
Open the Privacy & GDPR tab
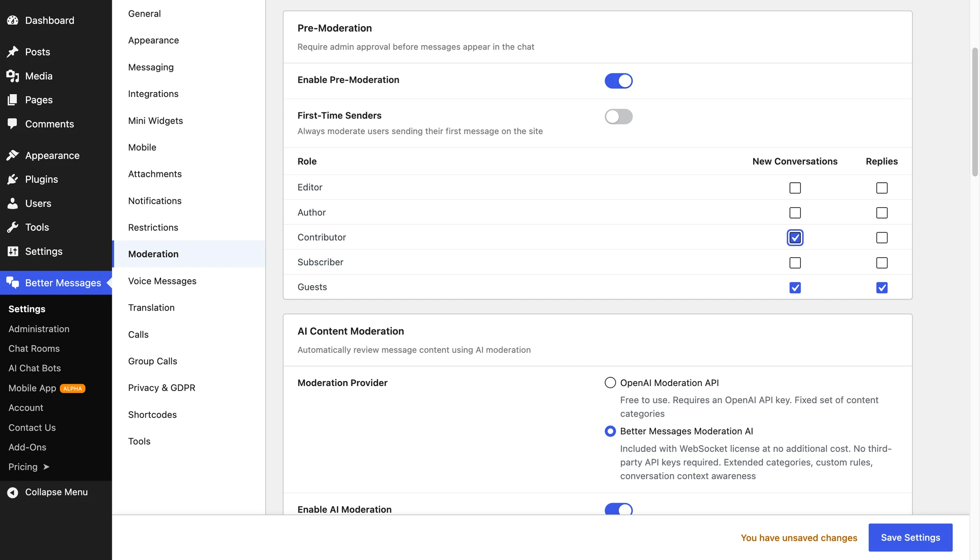tap(189, 388)
